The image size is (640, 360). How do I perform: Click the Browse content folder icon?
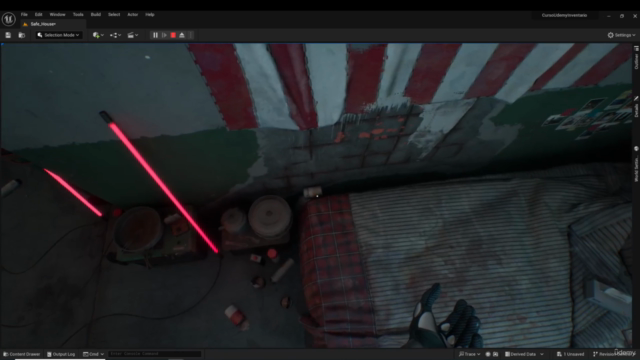[x=22, y=36]
